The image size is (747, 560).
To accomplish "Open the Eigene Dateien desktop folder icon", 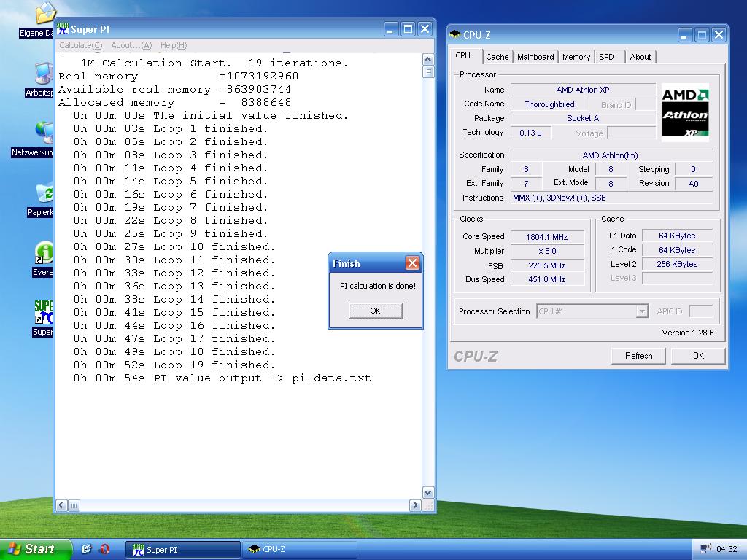I will (x=45, y=14).
